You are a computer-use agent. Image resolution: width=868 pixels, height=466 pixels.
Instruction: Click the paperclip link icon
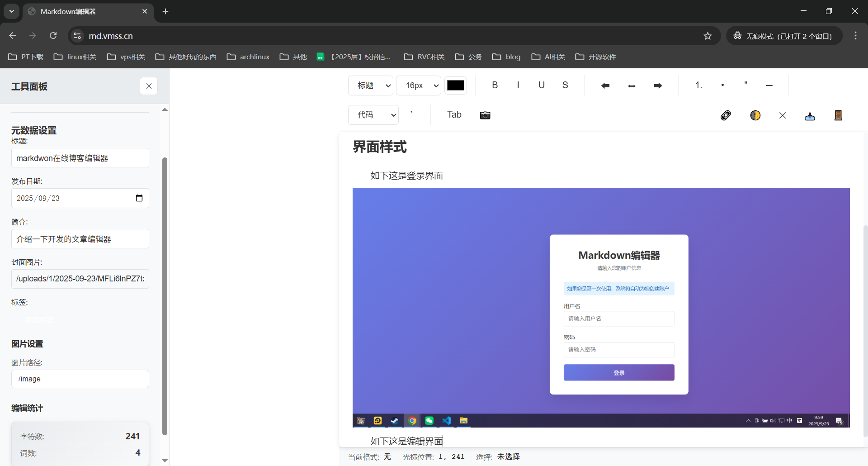click(x=726, y=115)
